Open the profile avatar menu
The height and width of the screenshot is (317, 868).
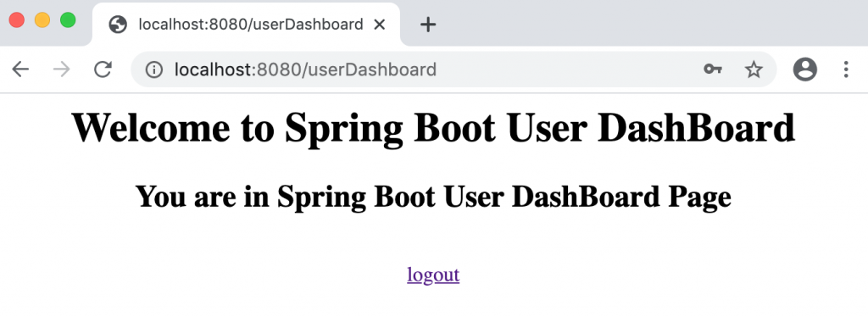tap(805, 70)
